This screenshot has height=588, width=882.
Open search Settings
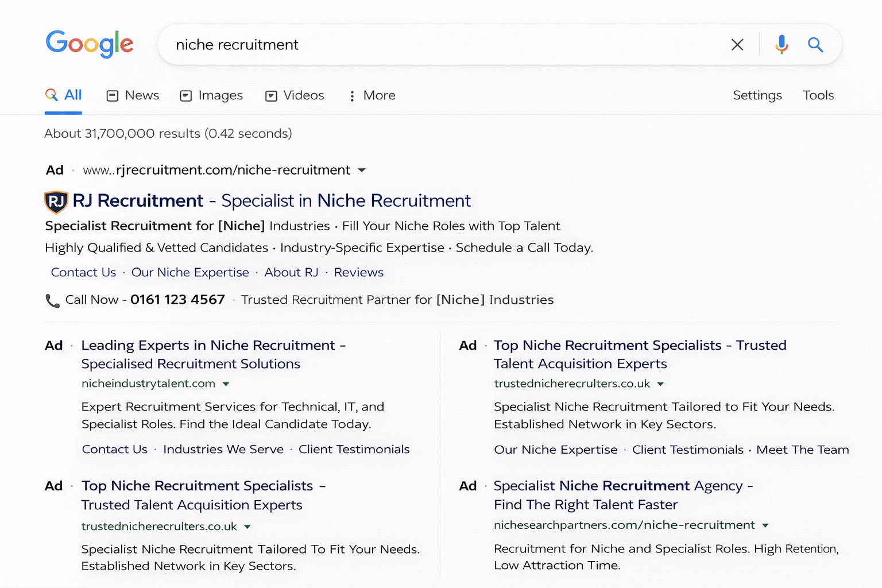(x=757, y=95)
